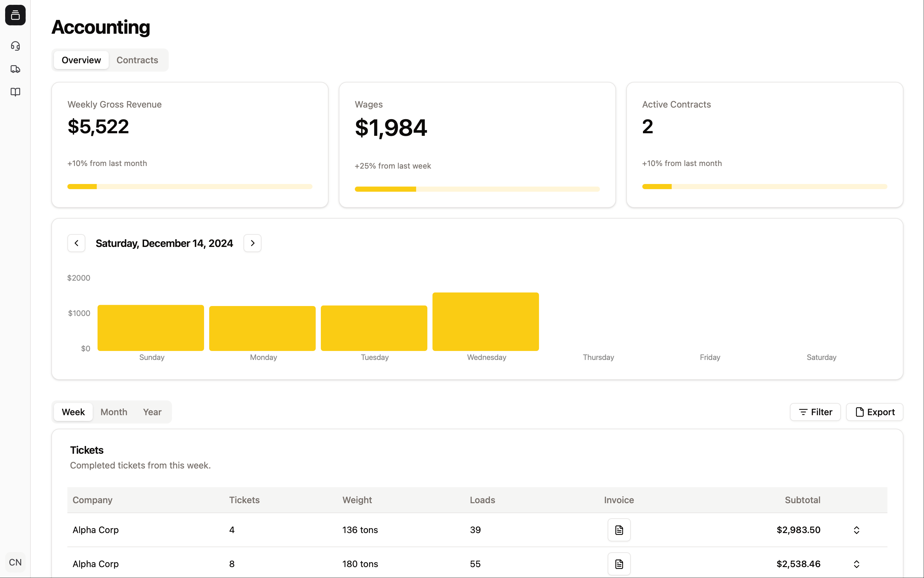924x578 pixels.
Task: Switch to the Contracts tab
Action: [137, 60]
